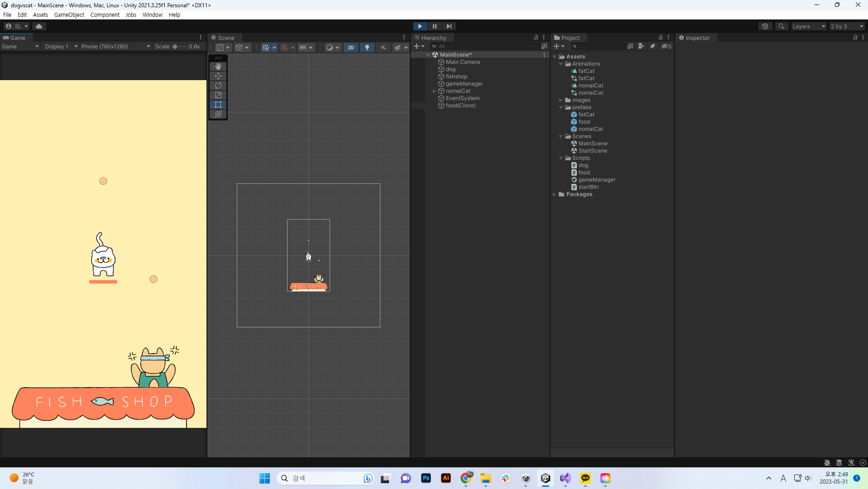Open Illustrator from the taskbar

(446, 478)
